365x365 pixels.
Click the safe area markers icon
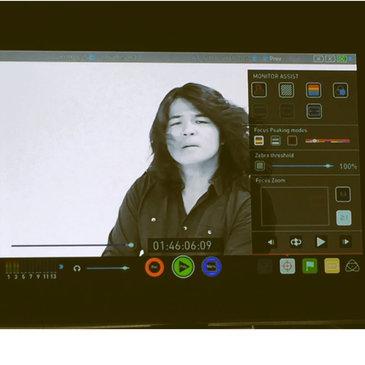click(314, 111)
